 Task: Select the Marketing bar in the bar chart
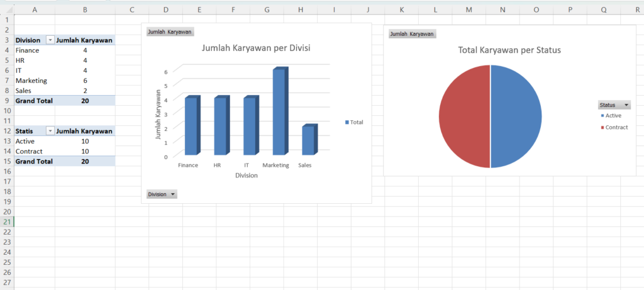280,112
